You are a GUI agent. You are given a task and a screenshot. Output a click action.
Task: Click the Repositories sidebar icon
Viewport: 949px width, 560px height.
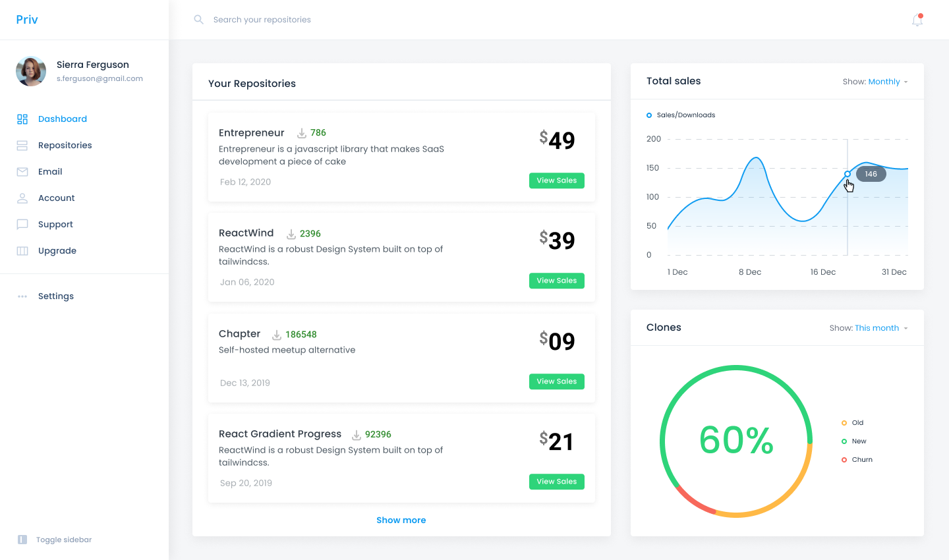coord(22,146)
